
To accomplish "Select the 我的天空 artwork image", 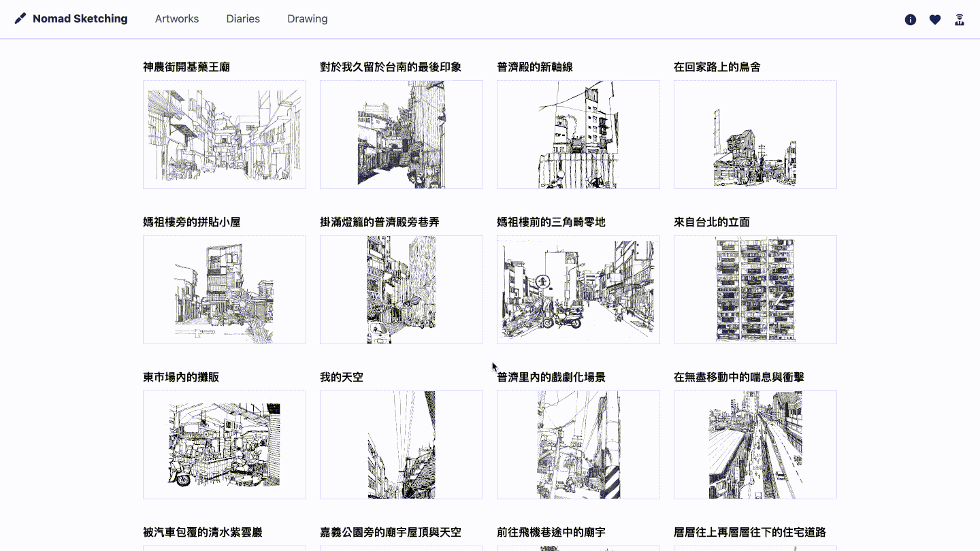I will pos(402,445).
